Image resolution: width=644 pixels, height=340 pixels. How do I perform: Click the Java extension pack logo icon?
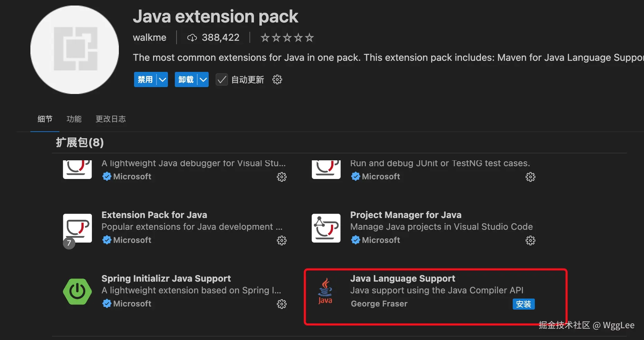(75, 50)
